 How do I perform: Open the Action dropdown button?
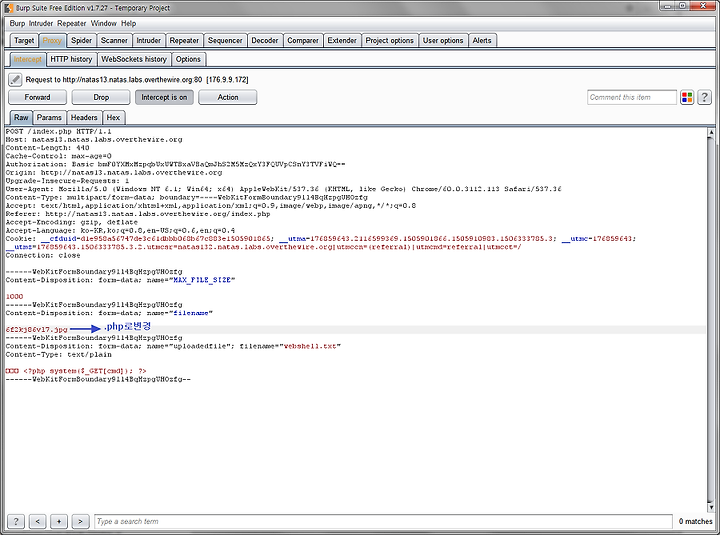click(228, 97)
